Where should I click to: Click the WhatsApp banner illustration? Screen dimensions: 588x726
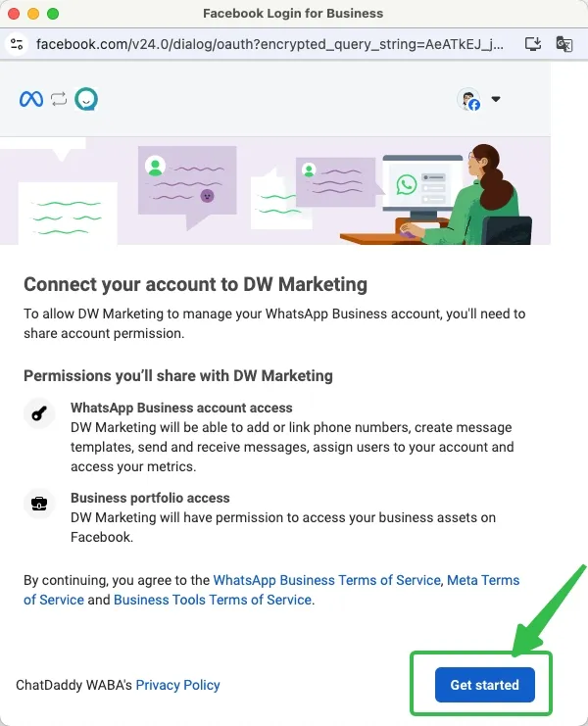pyautogui.click(x=275, y=191)
